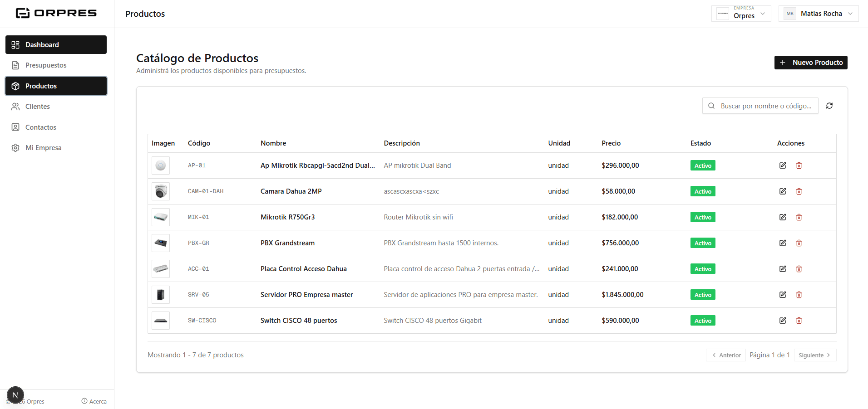Image resolution: width=868 pixels, height=409 pixels.
Task: Click the Precio column header
Action: coord(611,143)
